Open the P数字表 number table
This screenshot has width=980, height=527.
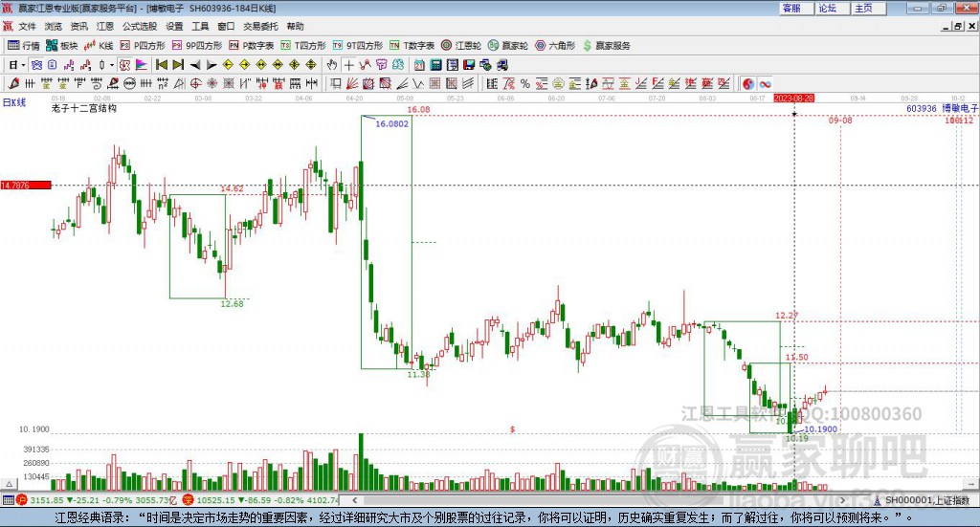(252, 46)
